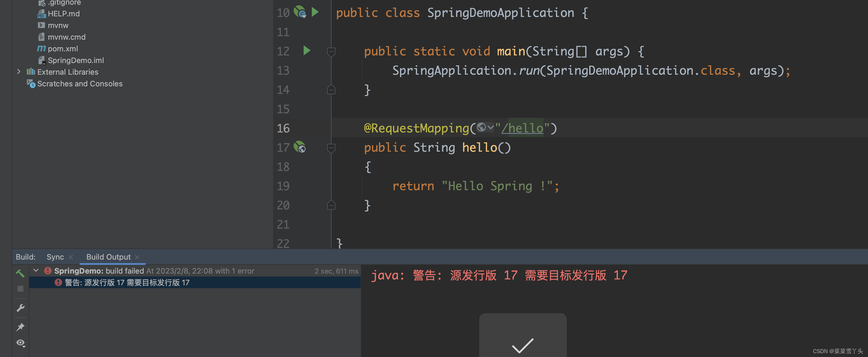The image size is (868, 357).
Task: Collapse the main method fold marker at line 12
Action: click(x=331, y=52)
